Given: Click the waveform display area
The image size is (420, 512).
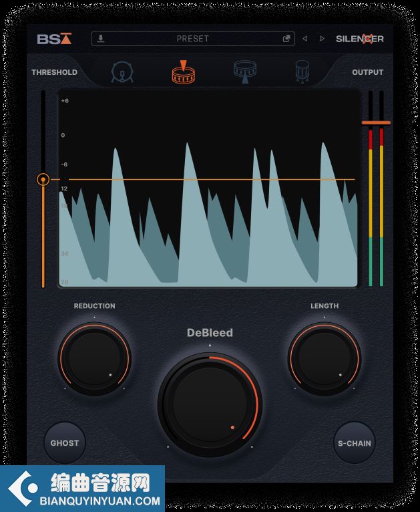Looking at the screenshot, I should 208,188.
